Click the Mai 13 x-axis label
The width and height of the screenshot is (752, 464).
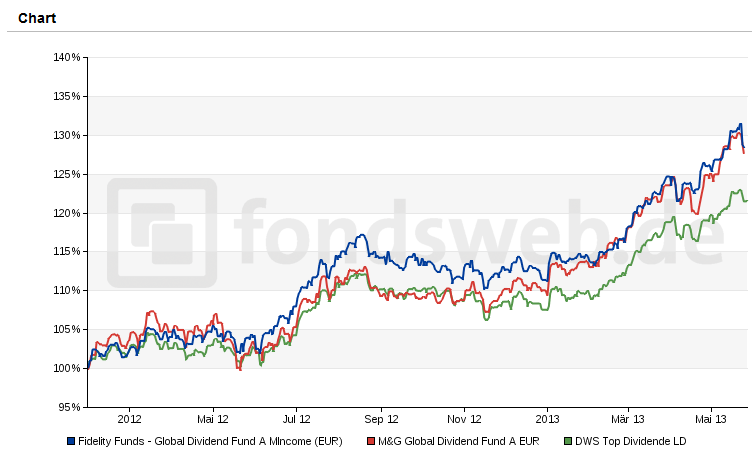711,420
